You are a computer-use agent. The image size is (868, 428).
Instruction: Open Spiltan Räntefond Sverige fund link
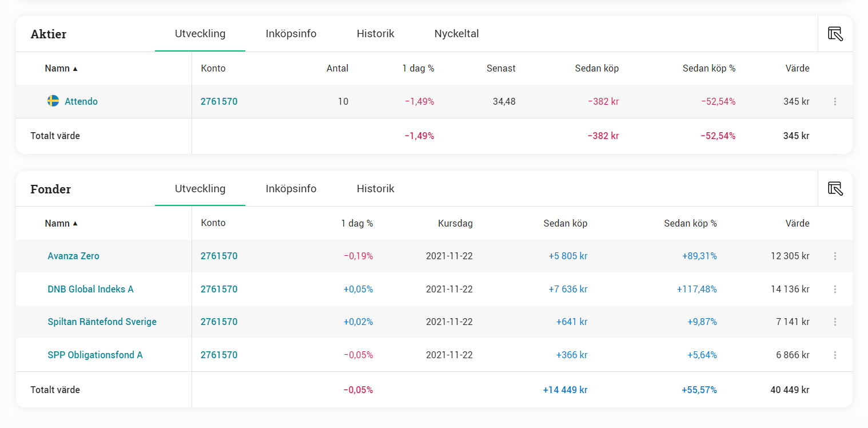102,322
